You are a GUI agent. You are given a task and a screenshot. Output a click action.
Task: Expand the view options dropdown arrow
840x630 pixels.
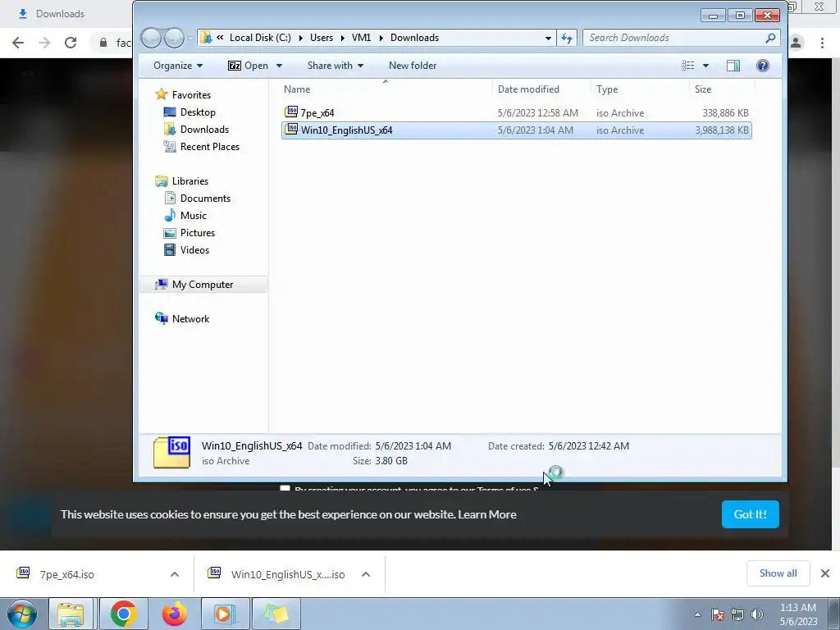coord(705,66)
